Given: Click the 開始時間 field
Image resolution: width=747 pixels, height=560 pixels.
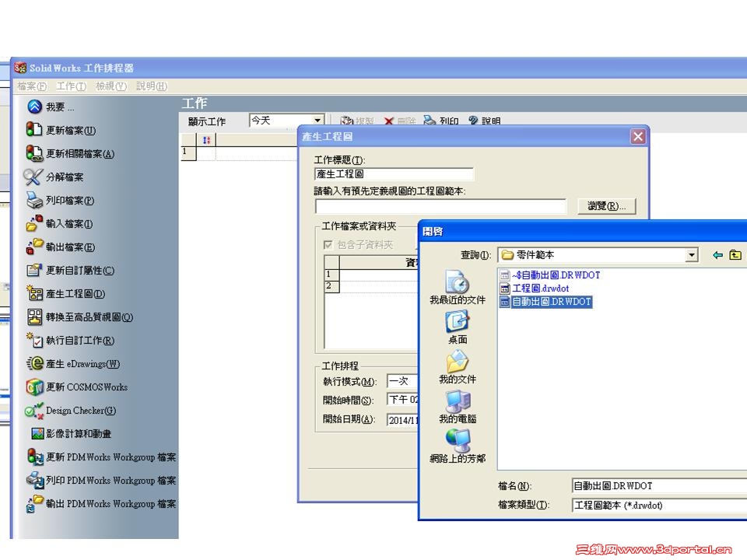Looking at the screenshot, I should coord(402,400).
